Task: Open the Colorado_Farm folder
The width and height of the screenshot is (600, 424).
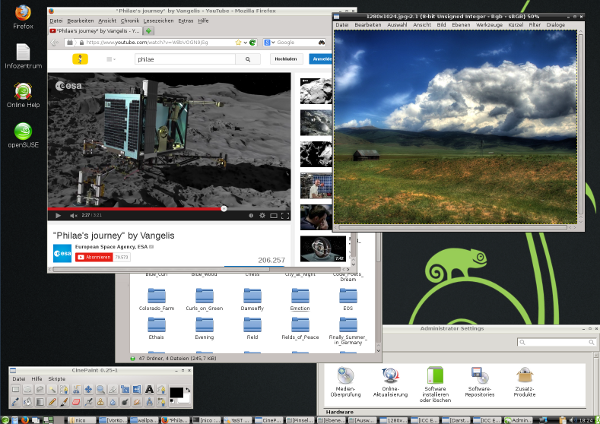Action: pos(157,299)
